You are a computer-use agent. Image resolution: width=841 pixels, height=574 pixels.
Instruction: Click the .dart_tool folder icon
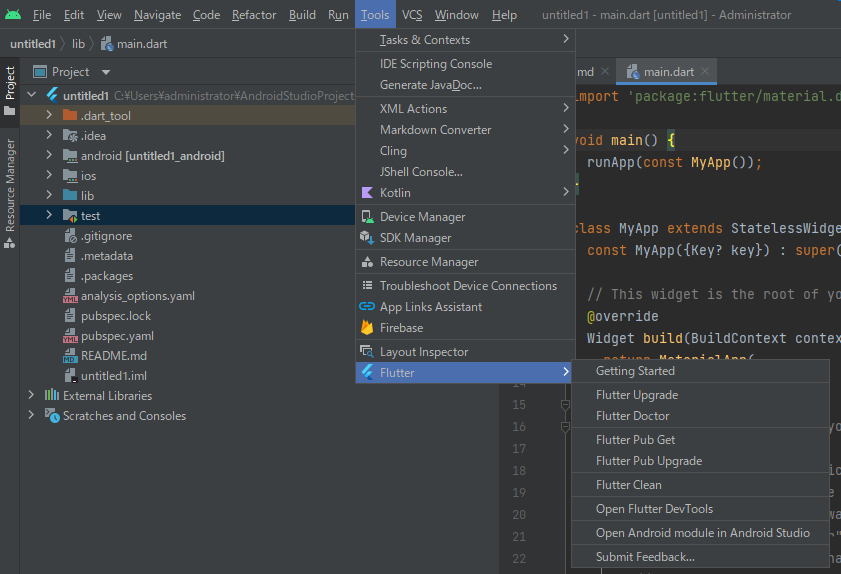pos(70,115)
